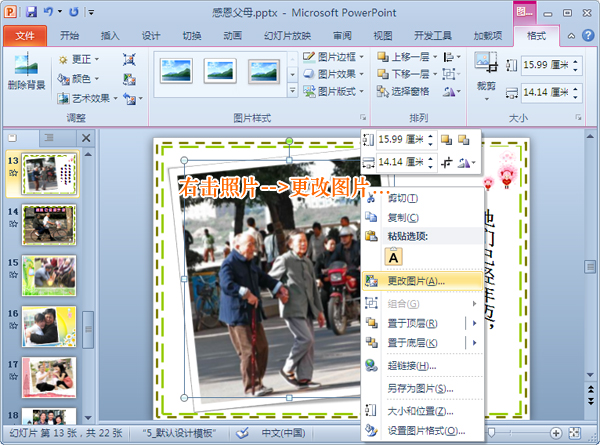Image resolution: width=600 pixels, height=445 pixels.
Task: Click the zoom slider handle in status bar
Action: (491, 433)
